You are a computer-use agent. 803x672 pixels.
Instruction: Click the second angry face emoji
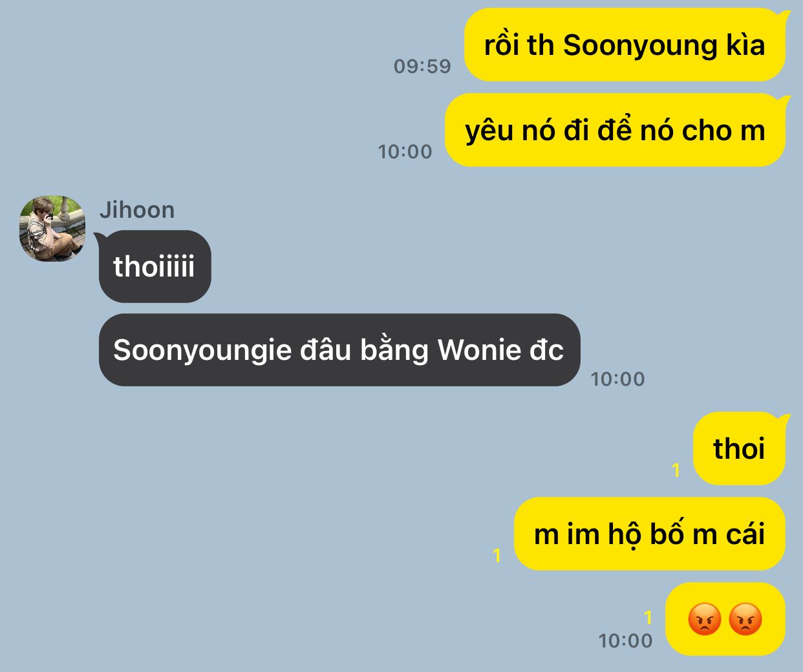tap(745, 619)
